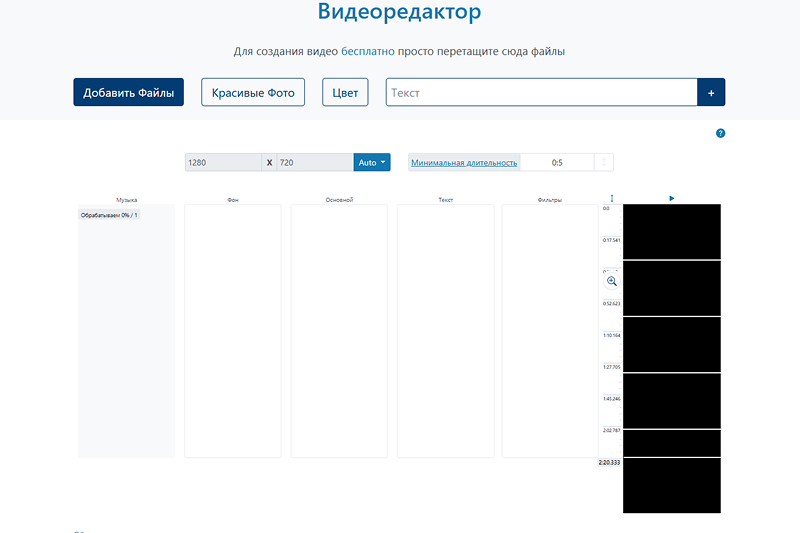Select the first black preview frame
This screenshot has height=533, width=800.
671,231
